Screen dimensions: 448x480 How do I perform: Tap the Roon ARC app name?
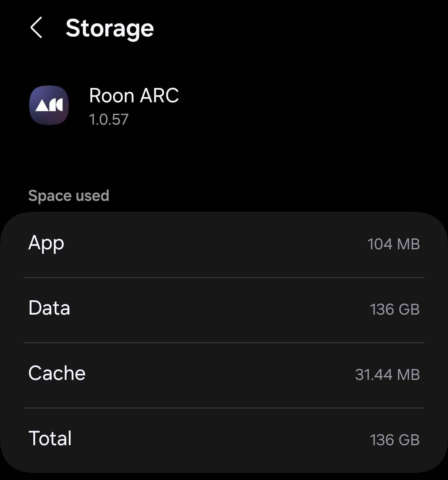point(134,95)
